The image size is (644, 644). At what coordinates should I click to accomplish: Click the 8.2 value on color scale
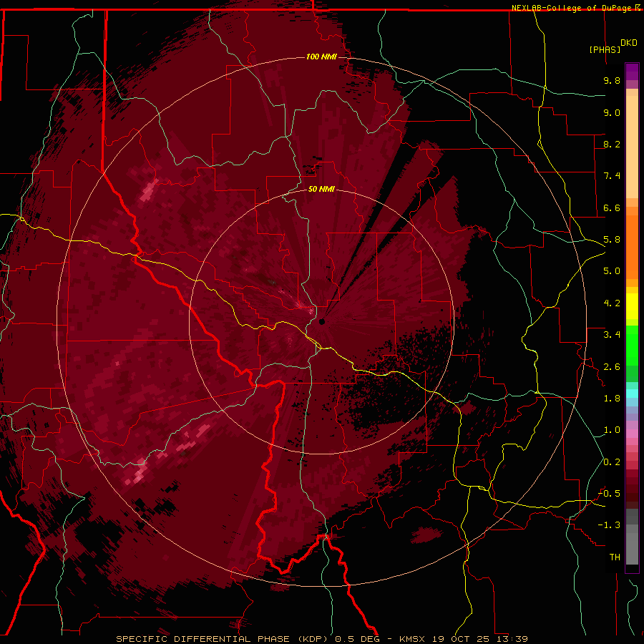[x=612, y=144]
